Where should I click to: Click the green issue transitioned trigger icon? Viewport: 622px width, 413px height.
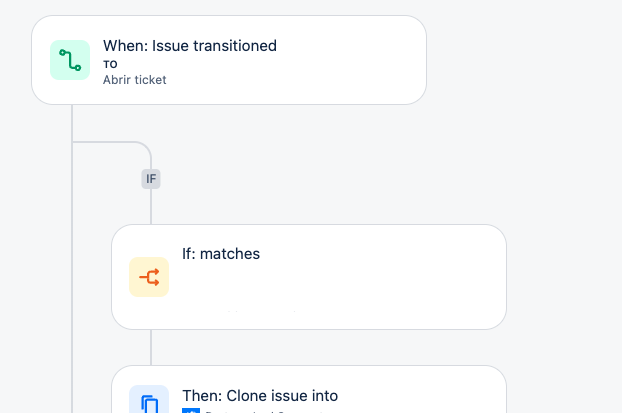point(70,60)
